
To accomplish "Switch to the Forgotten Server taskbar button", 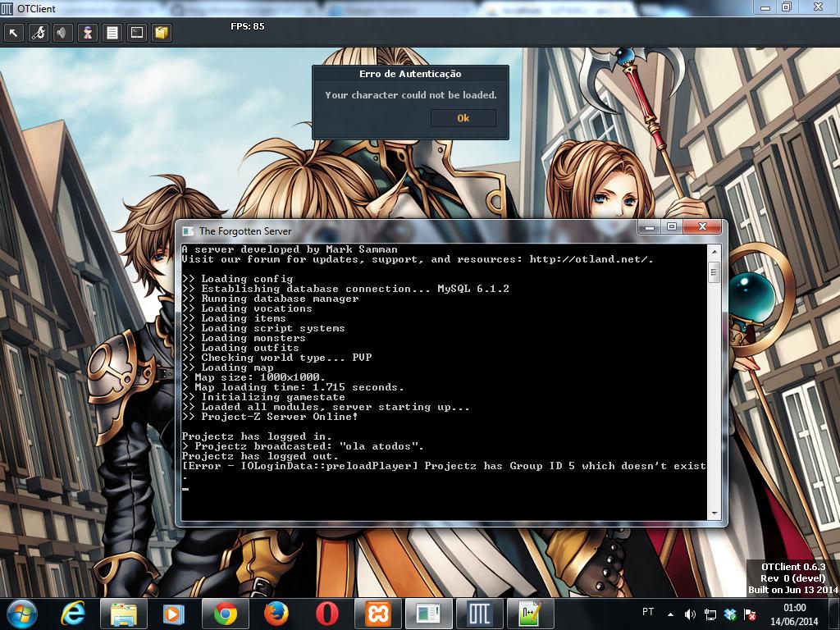I will pyautogui.click(x=428, y=614).
